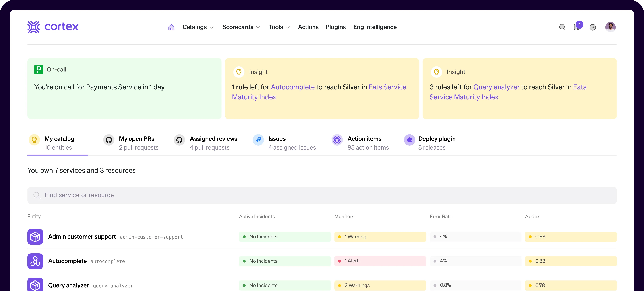644x291 pixels.
Task: Click the lightbulb icon on the first Insight card
Action: 239,72
